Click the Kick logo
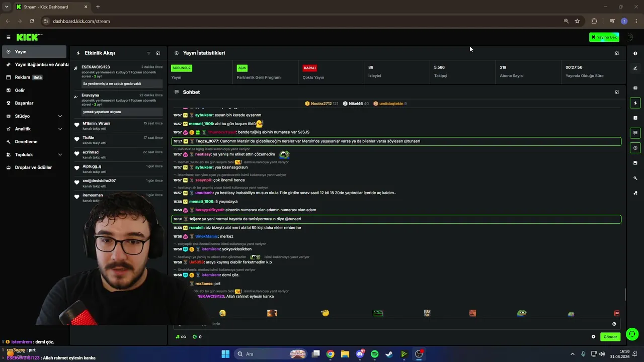644x362 pixels. 29,37
